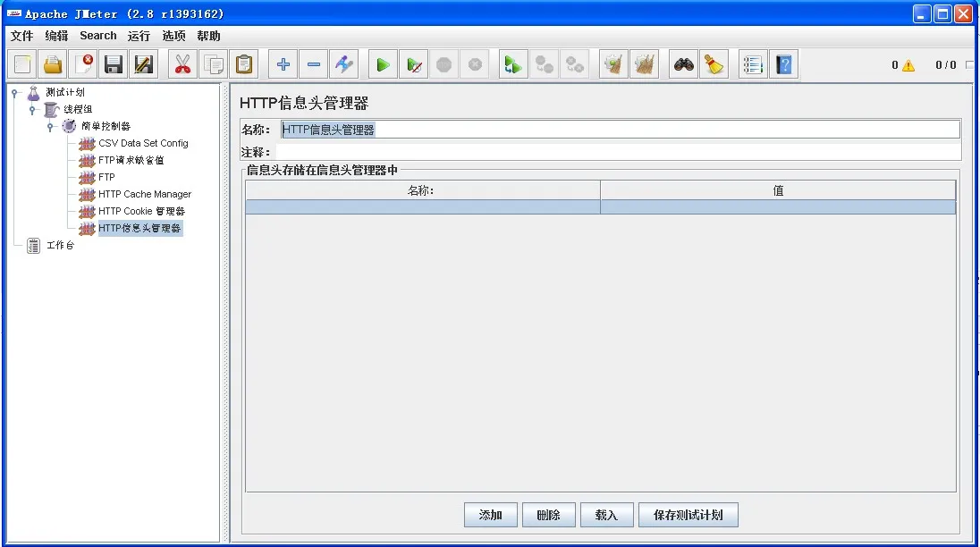Open the 选项 menu
980x547 pixels.
tap(173, 36)
